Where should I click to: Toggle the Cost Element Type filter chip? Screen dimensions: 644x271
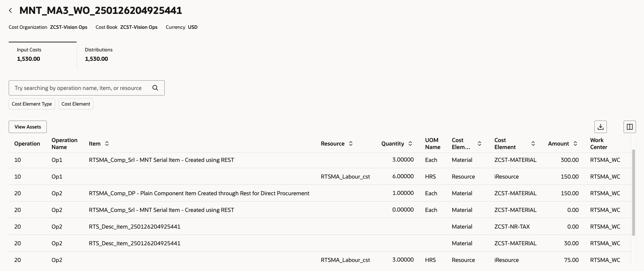tap(32, 104)
